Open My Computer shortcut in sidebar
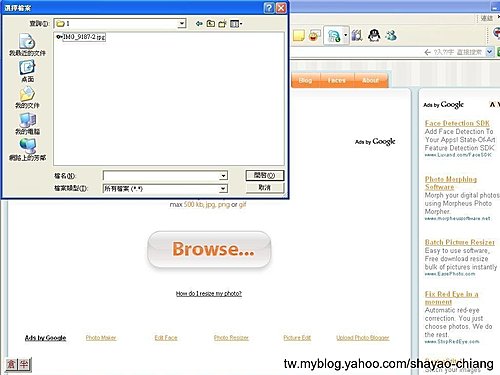This screenshot has height=375, width=500. click(27, 124)
